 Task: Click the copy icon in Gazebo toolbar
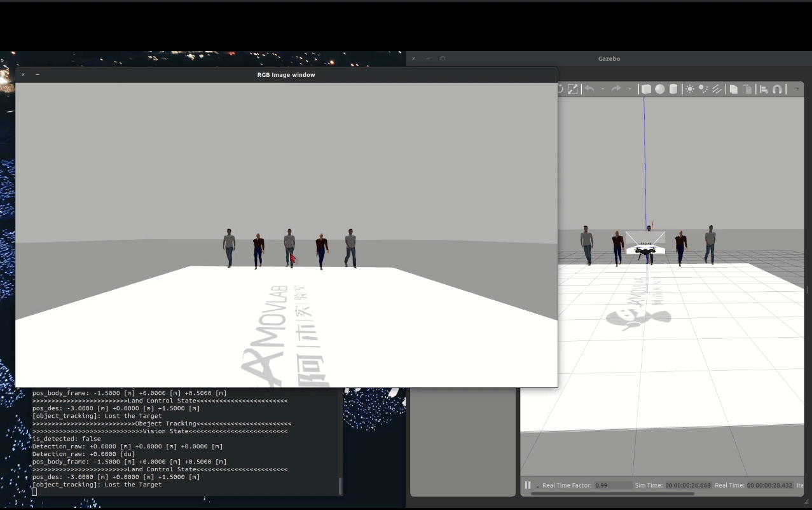pos(734,89)
